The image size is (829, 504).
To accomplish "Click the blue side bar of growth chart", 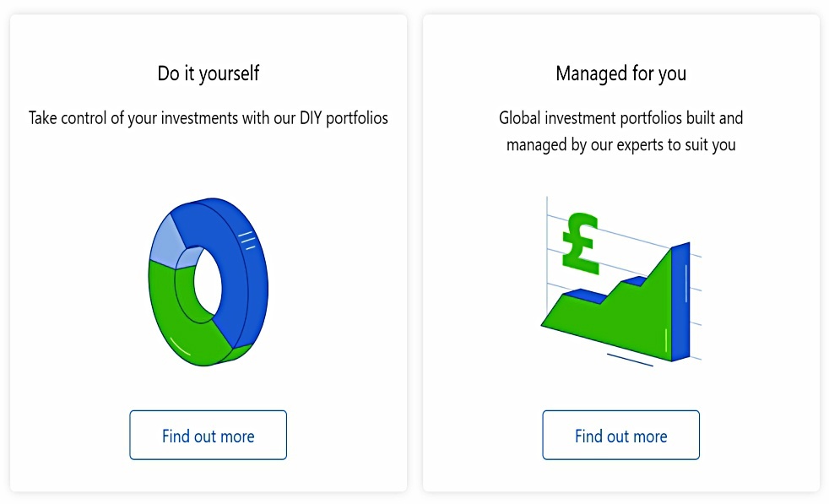I will pyautogui.click(x=681, y=301).
